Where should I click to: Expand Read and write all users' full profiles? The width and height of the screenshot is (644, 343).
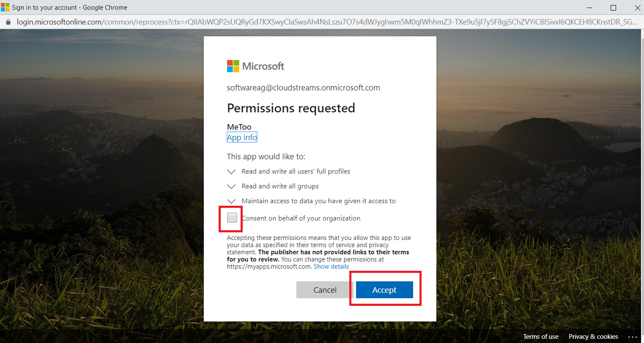point(231,171)
